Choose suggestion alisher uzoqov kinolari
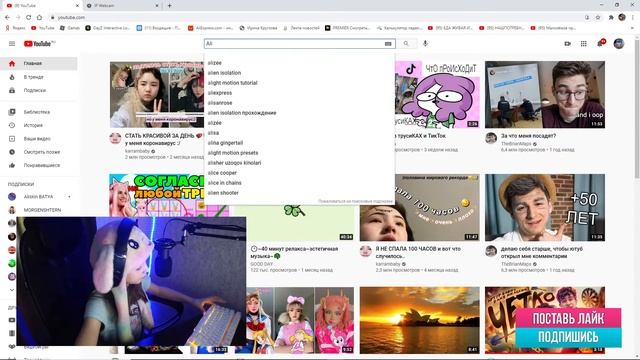640x360 pixels. click(300, 163)
